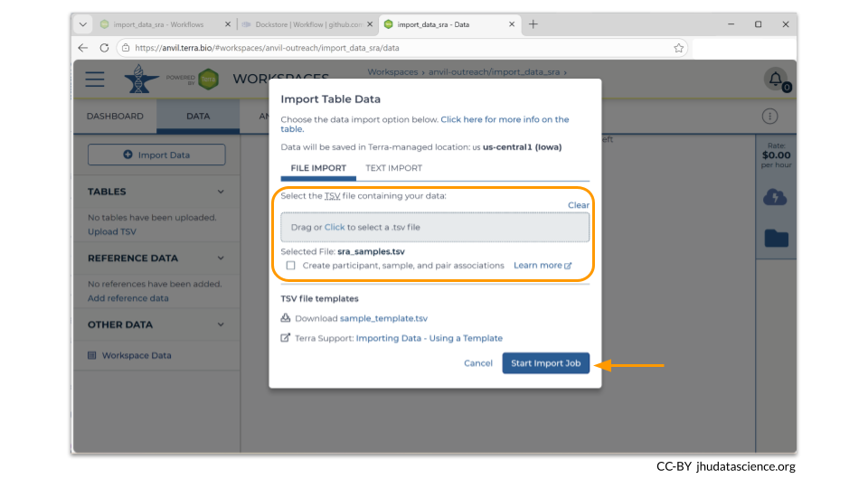Download sample_template.tsv
The width and height of the screenshot is (868, 488).
point(383,318)
